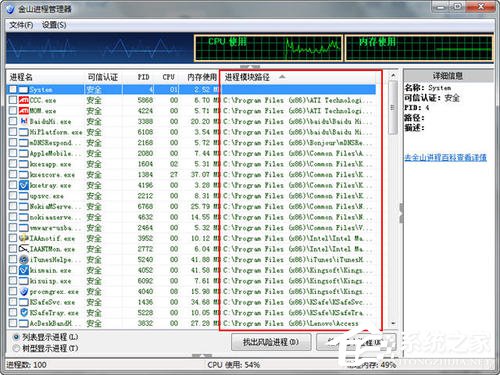Open the 设置(S) menu

[54, 25]
